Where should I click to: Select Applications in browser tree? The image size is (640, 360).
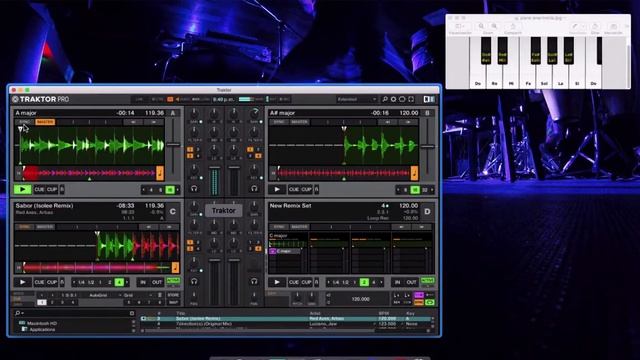coord(42,329)
